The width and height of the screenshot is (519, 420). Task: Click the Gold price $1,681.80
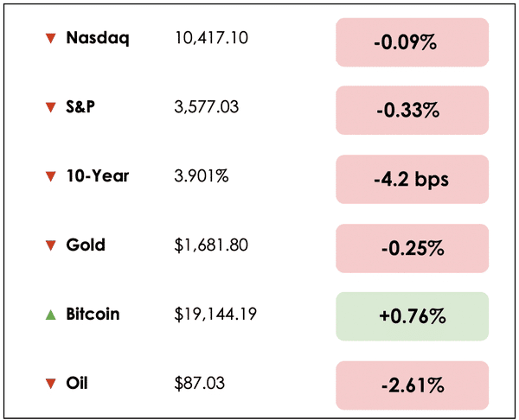click(211, 245)
